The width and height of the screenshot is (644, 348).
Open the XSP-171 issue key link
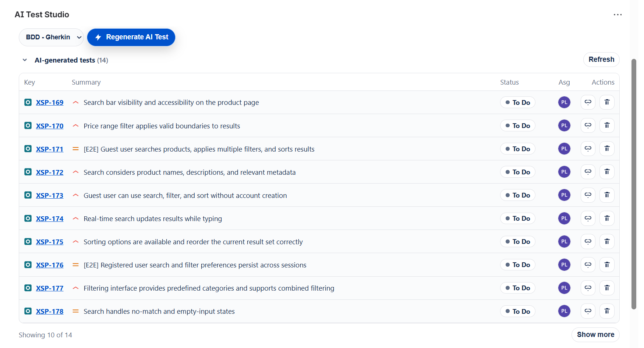pyautogui.click(x=50, y=149)
